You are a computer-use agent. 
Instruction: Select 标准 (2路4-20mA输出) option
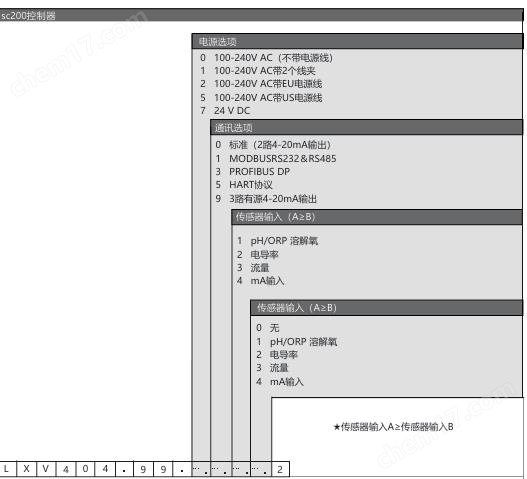pyautogui.click(x=273, y=145)
